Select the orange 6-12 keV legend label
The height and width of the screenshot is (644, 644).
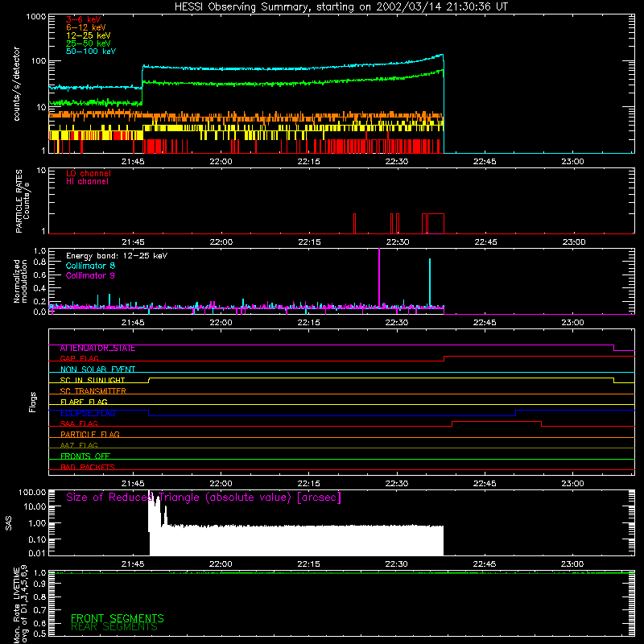[86, 27]
